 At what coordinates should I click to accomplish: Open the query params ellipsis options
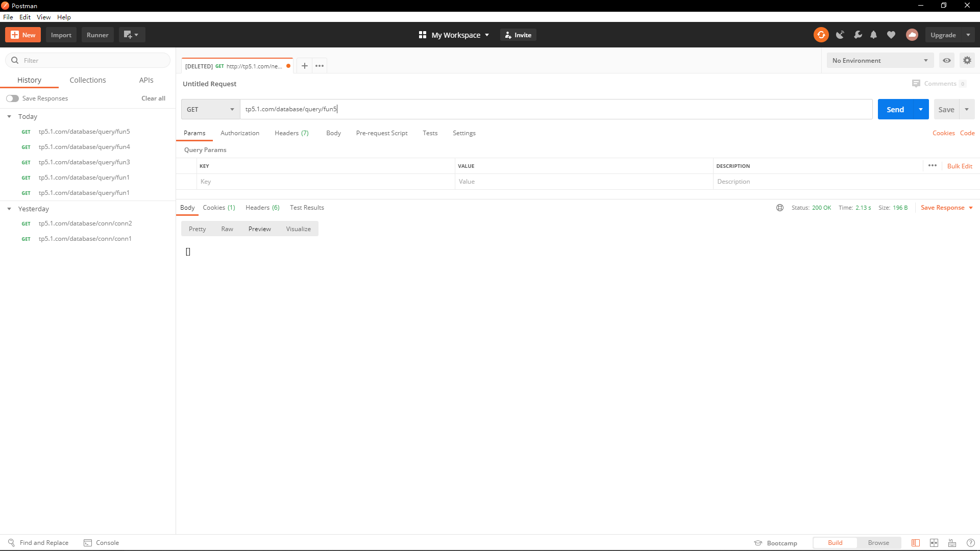[x=933, y=165]
